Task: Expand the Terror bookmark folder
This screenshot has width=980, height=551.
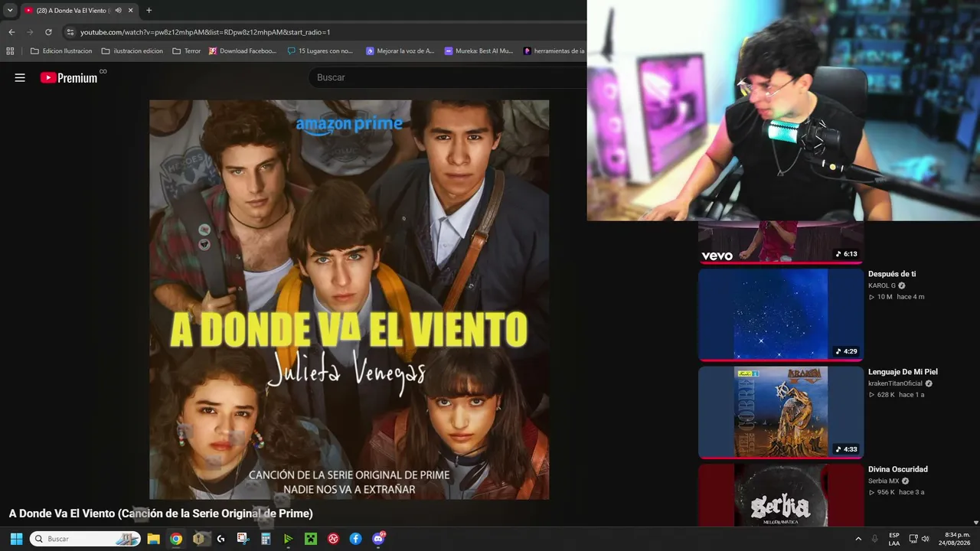Action: click(186, 51)
